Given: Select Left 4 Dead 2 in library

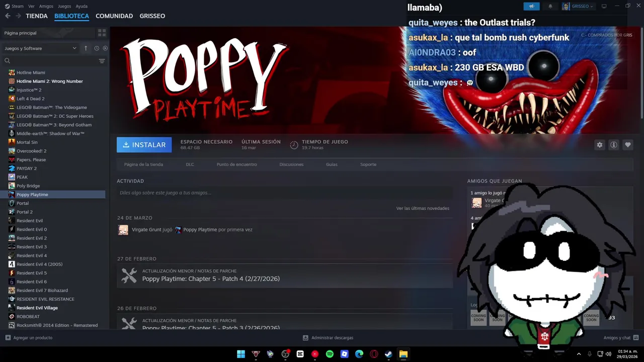Looking at the screenshot, I should [30, 99].
